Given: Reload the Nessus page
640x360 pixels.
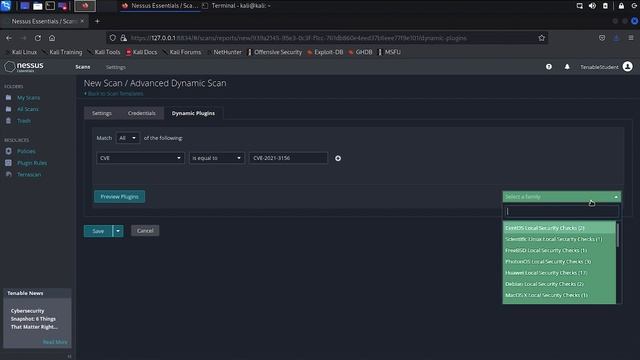Looking at the screenshot, I should 38,38.
